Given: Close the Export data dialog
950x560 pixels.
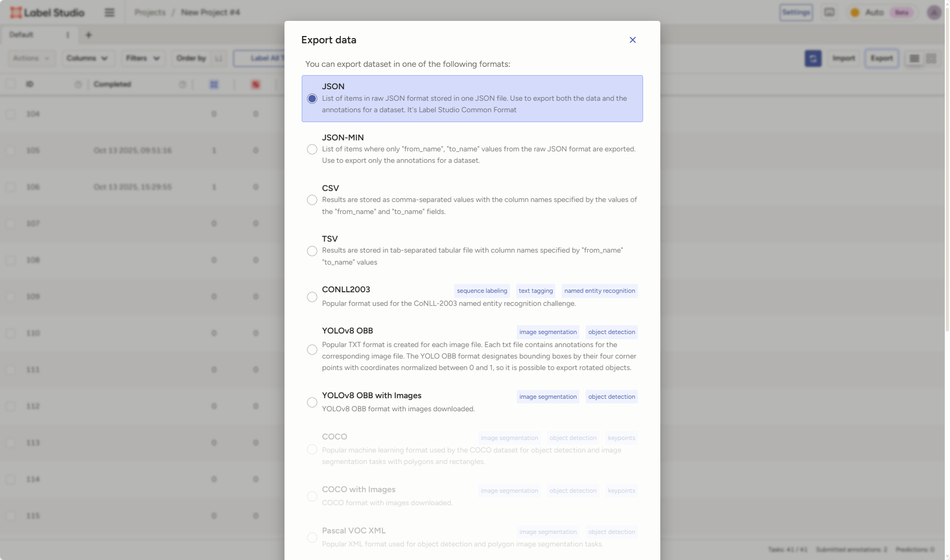Looking at the screenshot, I should point(632,40).
